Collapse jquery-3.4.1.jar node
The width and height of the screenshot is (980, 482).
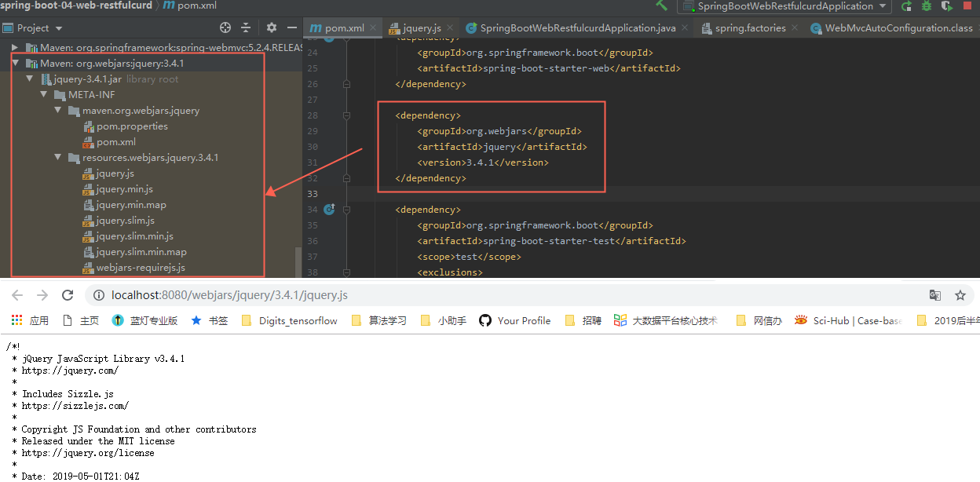pyautogui.click(x=29, y=79)
